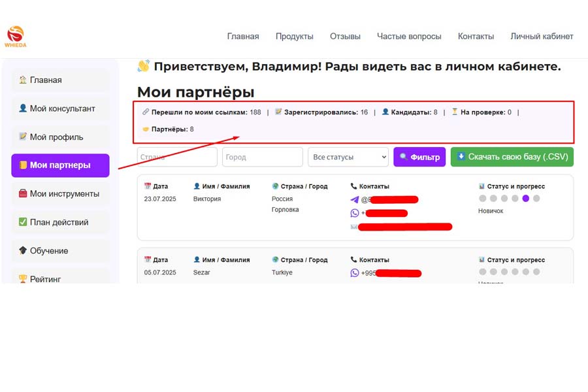This screenshot has height=392, width=588.
Task: Select the "Мои инструменты" briefcase icon
Action: [x=22, y=193]
